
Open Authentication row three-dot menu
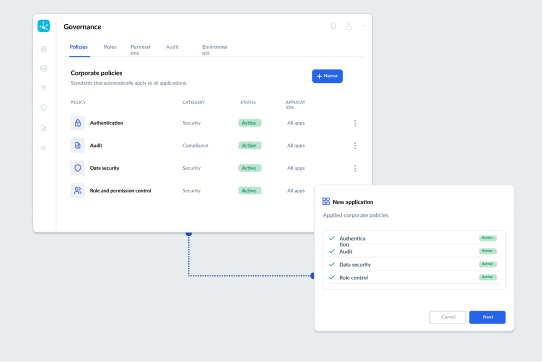coord(355,123)
